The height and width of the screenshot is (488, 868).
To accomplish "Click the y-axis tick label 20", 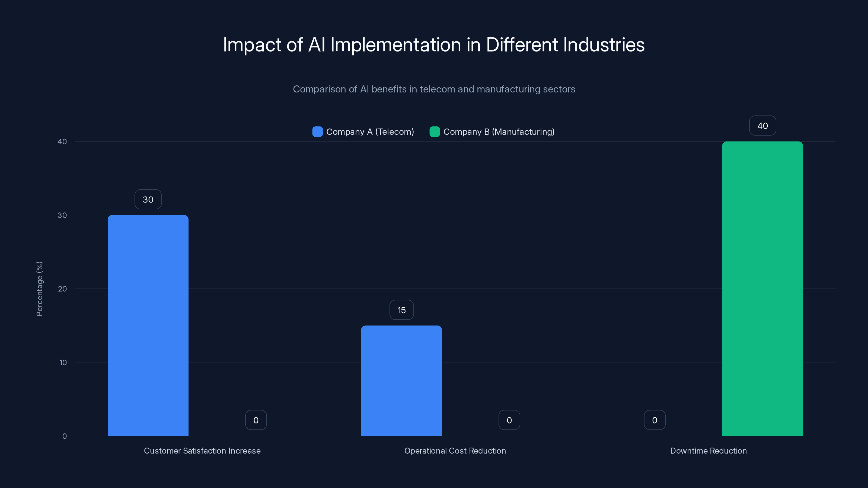I will click(x=62, y=289).
